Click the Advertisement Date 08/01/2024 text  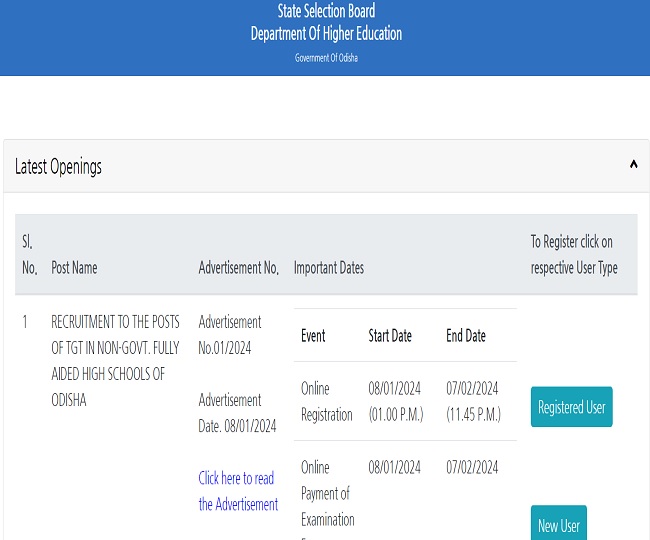(x=237, y=413)
